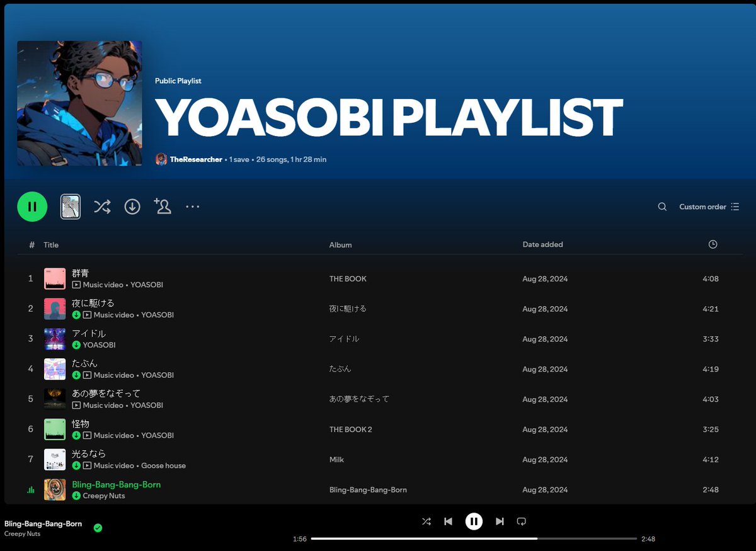The width and height of the screenshot is (756, 551).
Task: Click the Bling-Bang-Bang-Born title in now-playing bar
Action: click(43, 523)
